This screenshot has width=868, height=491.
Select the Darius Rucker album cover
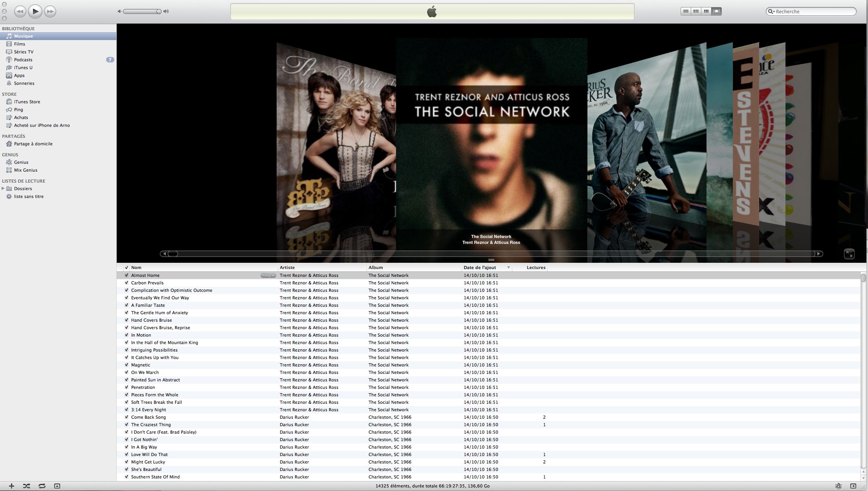tap(647, 134)
